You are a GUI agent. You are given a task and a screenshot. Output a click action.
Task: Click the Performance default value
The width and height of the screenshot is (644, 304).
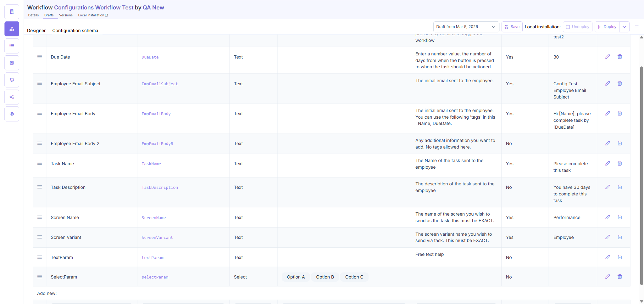567,217
